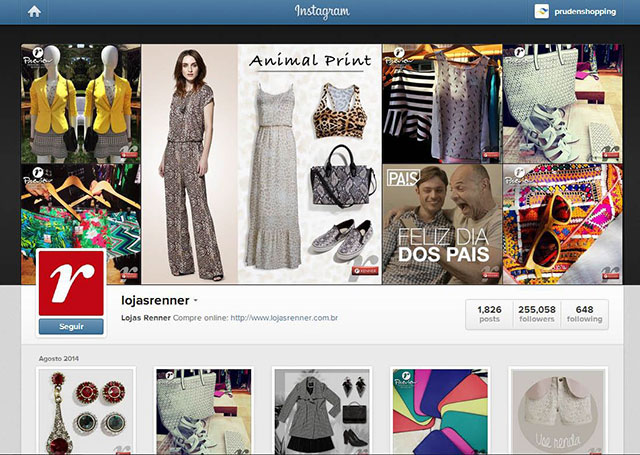The height and width of the screenshot is (455, 640).
Task: Go to the Instagram home icon
Action: [x=34, y=11]
